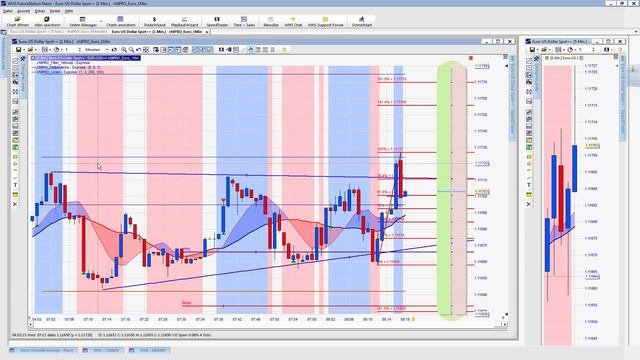The image size is (640, 360).
Task: Click the delete drawings X tool in main chart
Action: [x=15, y=204]
